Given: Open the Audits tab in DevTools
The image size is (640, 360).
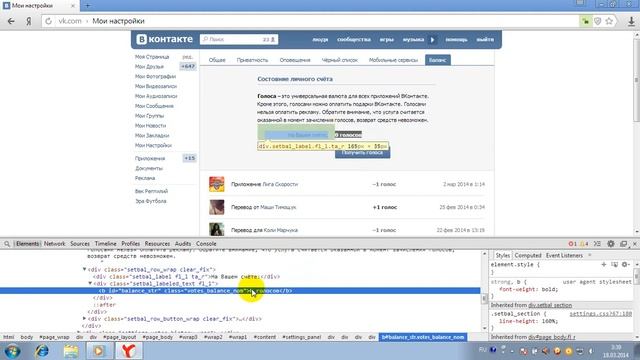Looking at the screenshot, I should (183, 244).
